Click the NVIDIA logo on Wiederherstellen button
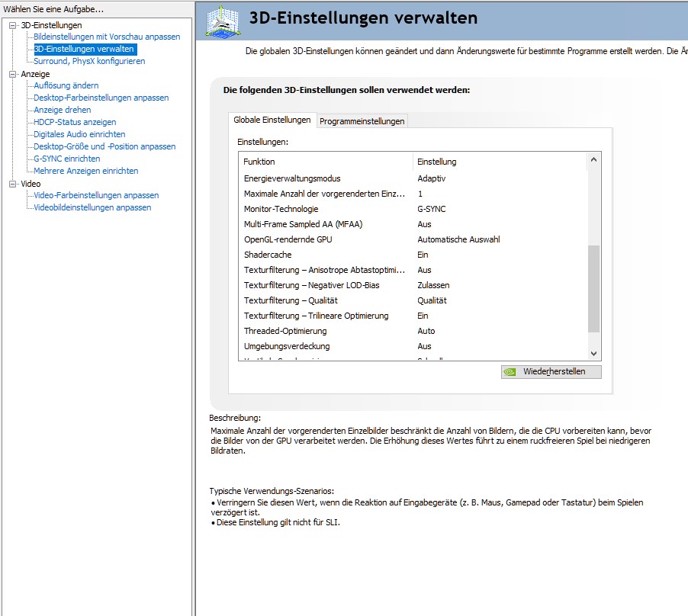 pyautogui.click(x=510, y=372)
